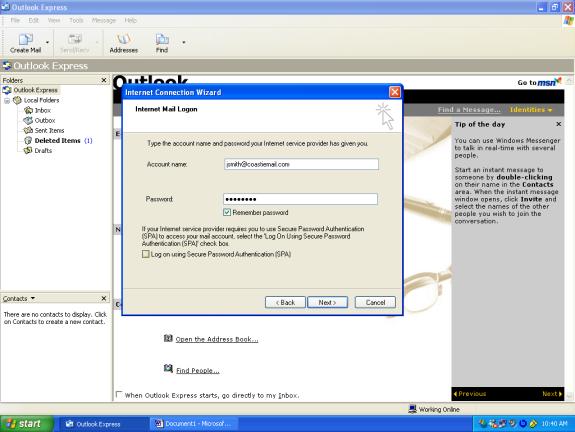The width and height of the screenshot is (575, 432).
Task: Select the Sent Items folder
Action: (x=44, y=130)
